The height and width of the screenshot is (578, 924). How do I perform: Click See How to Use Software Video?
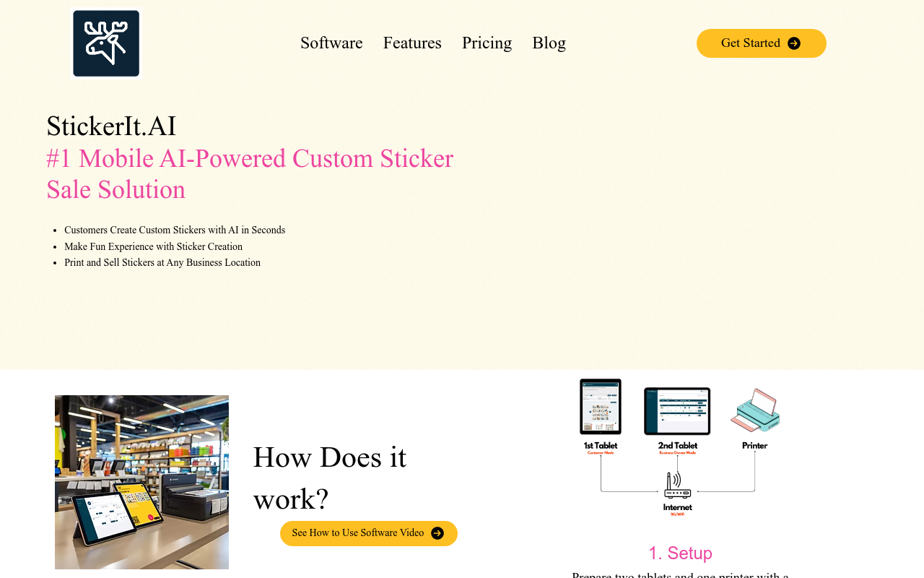[x=369, y=533]
